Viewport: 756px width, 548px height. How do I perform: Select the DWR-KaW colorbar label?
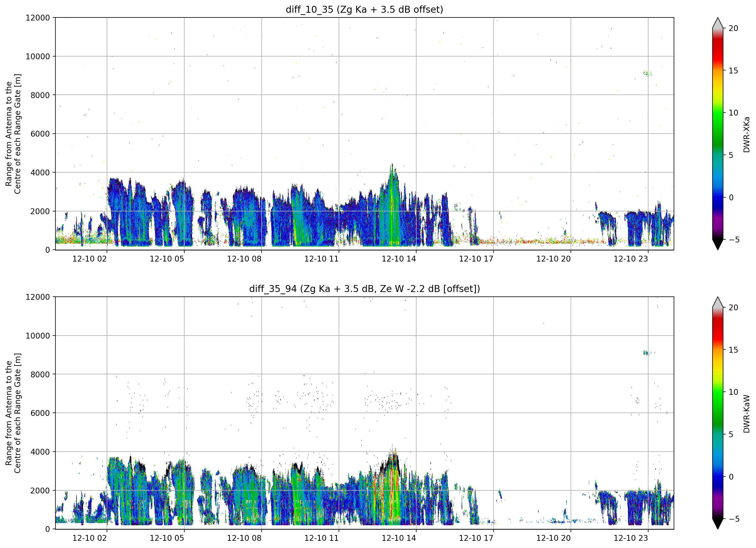pos(746,414)
